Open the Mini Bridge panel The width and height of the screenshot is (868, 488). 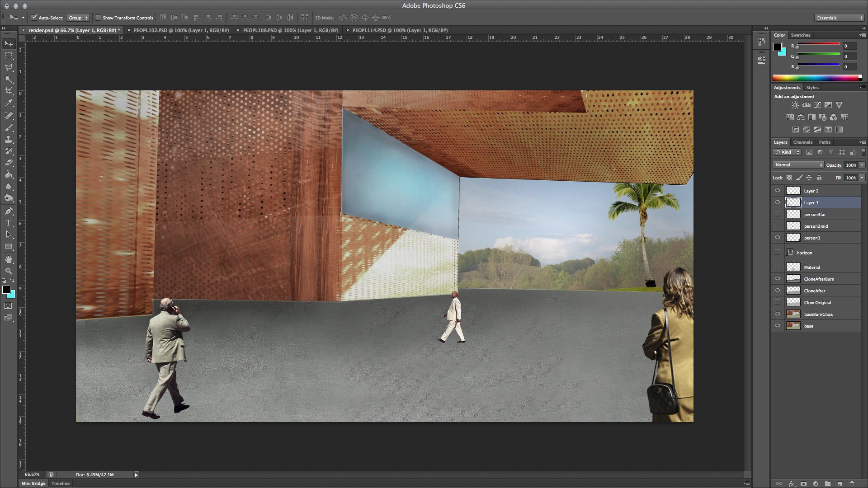[x=34, y=483]
